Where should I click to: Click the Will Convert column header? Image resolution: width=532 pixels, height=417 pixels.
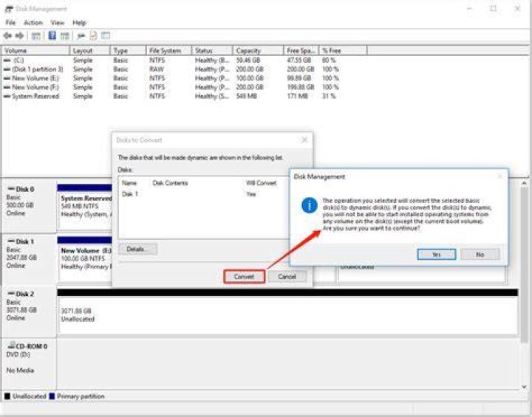pos(262,183)
